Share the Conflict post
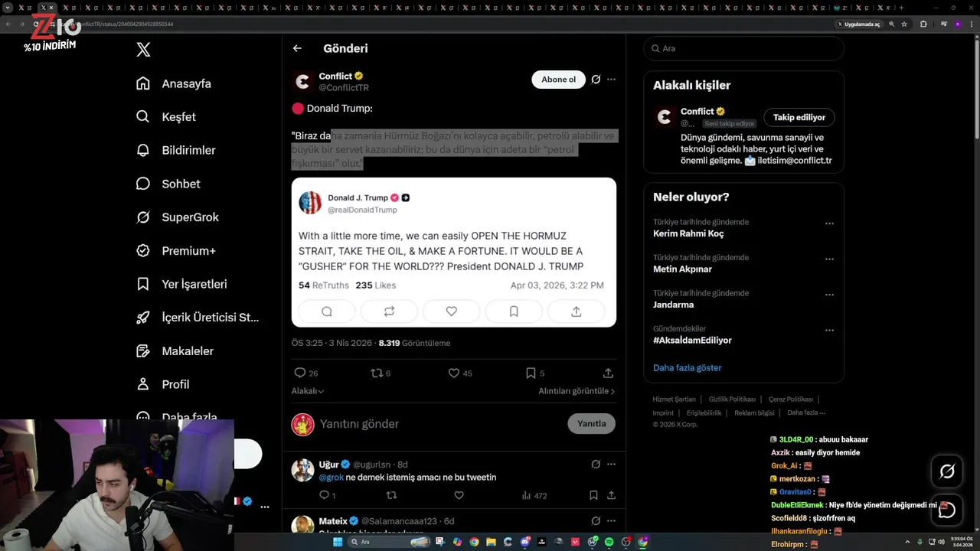Screen dimensions: 980x551 pos(608,373)
